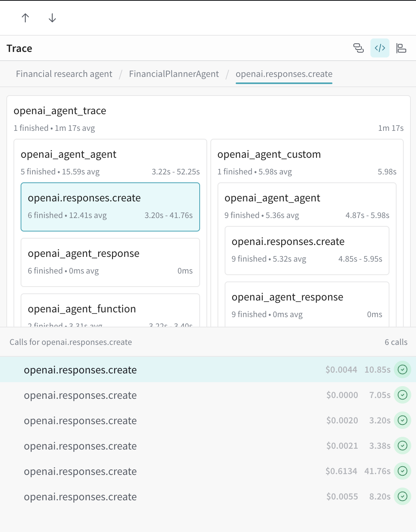Click the success icon on the 3.20s call

pyautogui.click(x=403, y=420)
